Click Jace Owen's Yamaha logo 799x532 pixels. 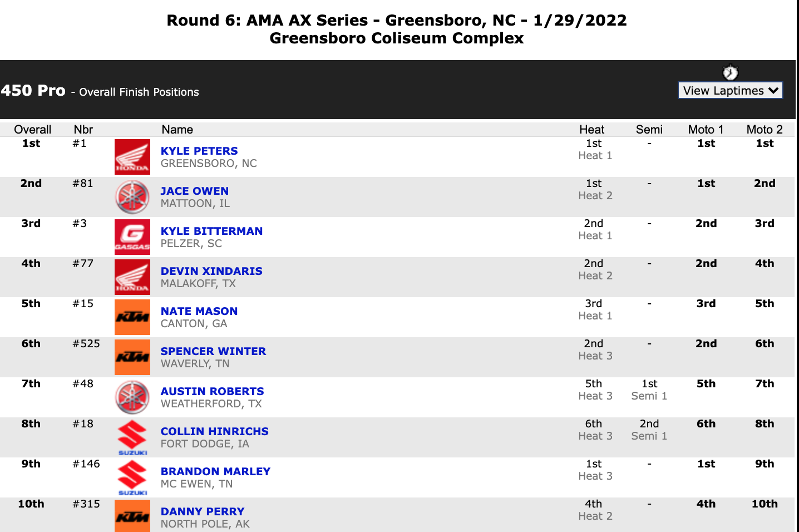point(132,197)
